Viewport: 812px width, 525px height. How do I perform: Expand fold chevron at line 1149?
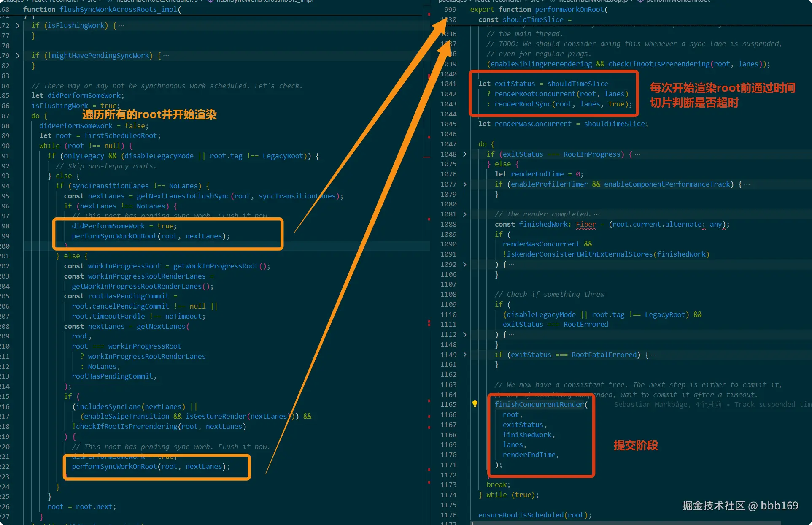coord(465,355)
